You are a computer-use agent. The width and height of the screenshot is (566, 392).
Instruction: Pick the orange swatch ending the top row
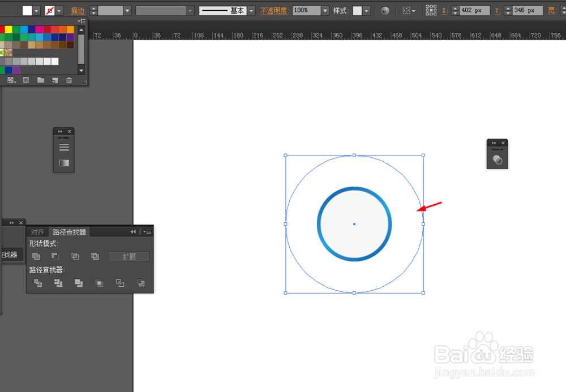point(70,29)
